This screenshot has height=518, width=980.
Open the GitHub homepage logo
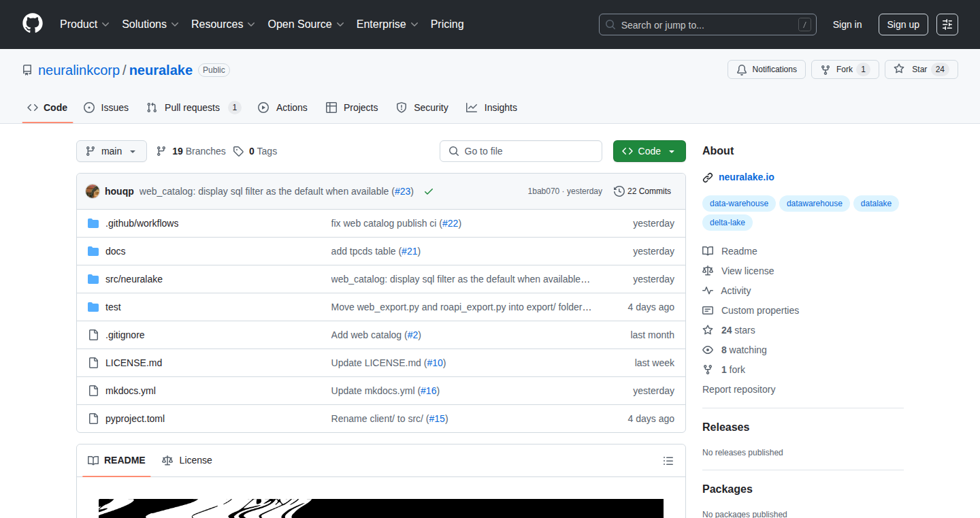(33, 24)
